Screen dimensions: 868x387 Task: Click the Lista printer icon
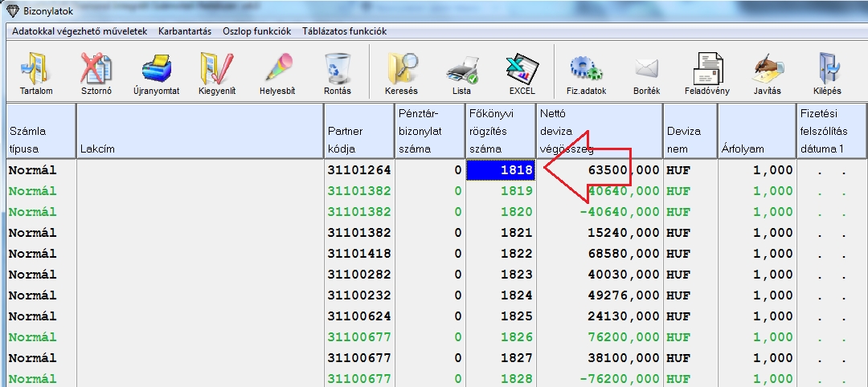(x=461, y=71)
